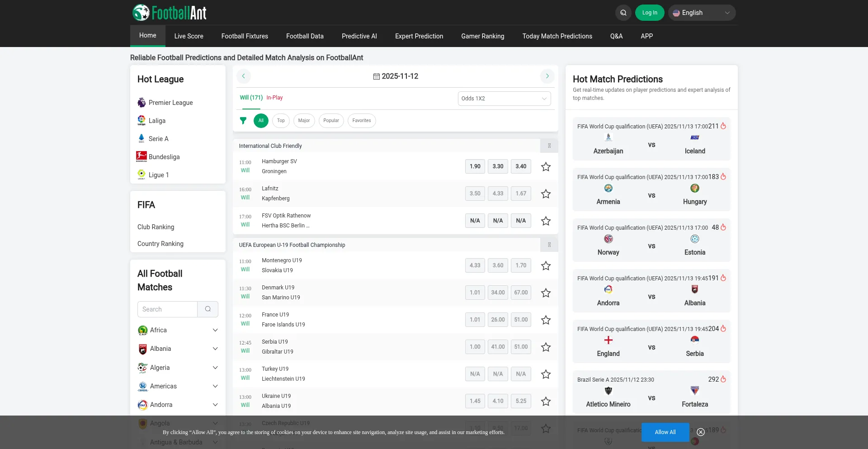Open calendar icon beside 2025-11-12
The width and height of the screenshot is (868, 449).
click(376, 76)
